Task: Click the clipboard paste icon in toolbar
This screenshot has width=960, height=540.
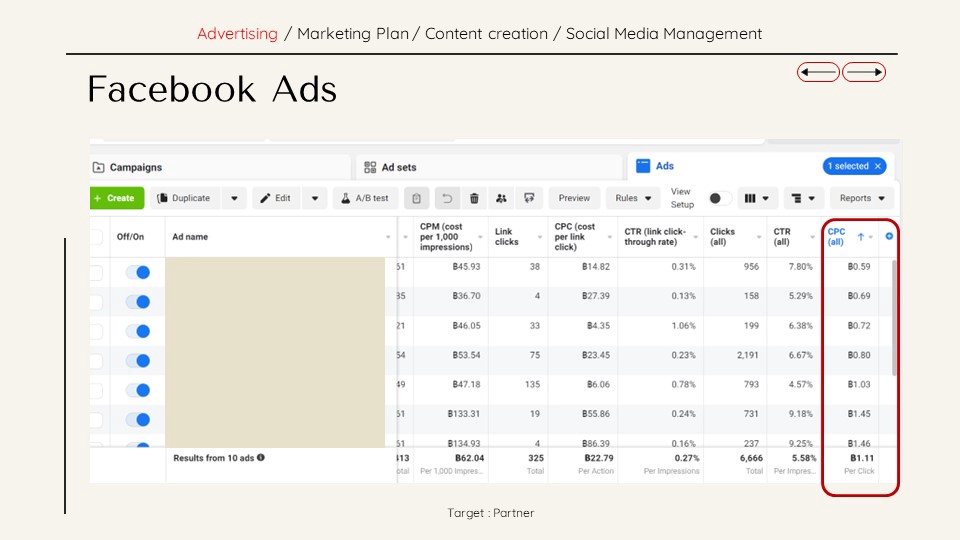Action: [416, 198]
